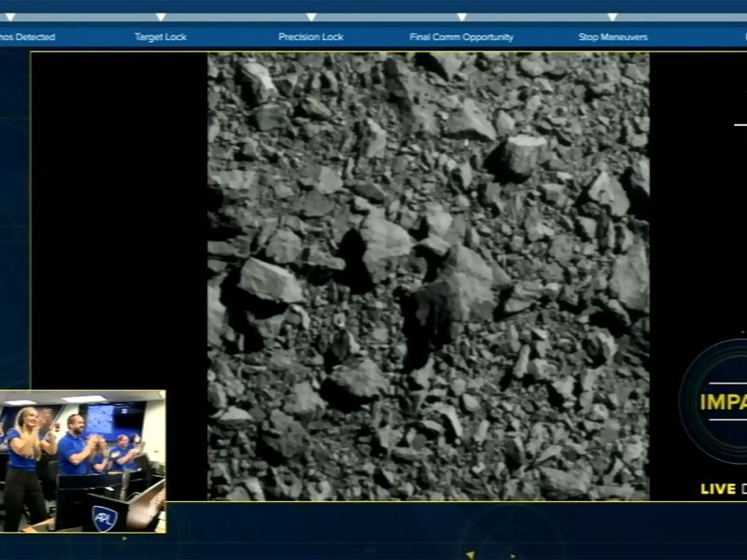Click the Target Lock timeline marker triangle
This screenshot has height=560, width=747.
(x=161, y=17)
